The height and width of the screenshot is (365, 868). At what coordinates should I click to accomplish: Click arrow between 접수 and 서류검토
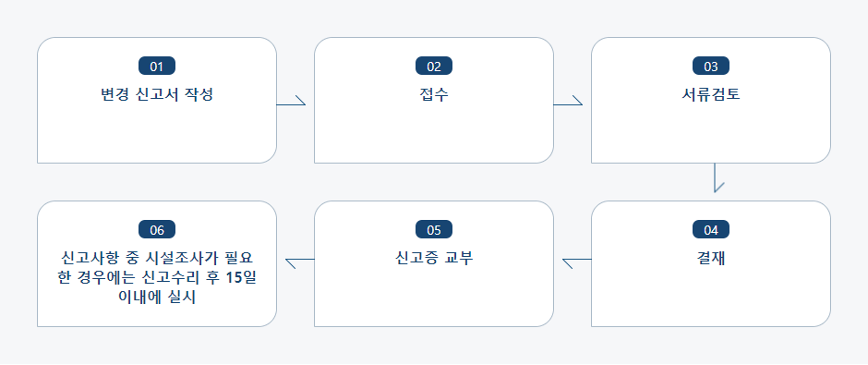[x=568, y=100]
